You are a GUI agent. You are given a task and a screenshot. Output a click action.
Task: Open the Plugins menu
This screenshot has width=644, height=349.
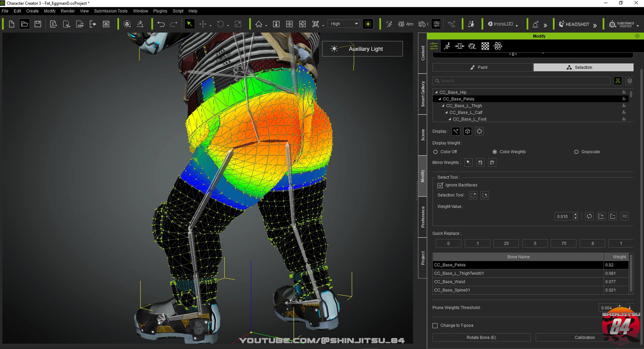(x=160, y=11)
